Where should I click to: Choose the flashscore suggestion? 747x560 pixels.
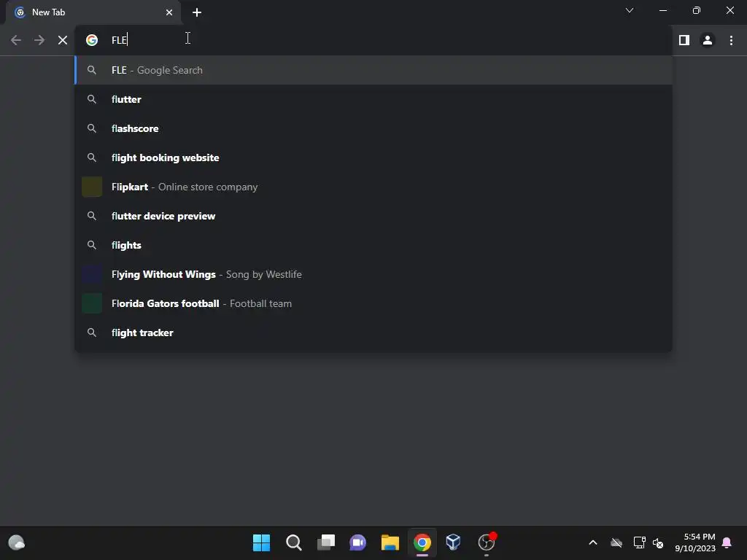[x=373, y=128]
